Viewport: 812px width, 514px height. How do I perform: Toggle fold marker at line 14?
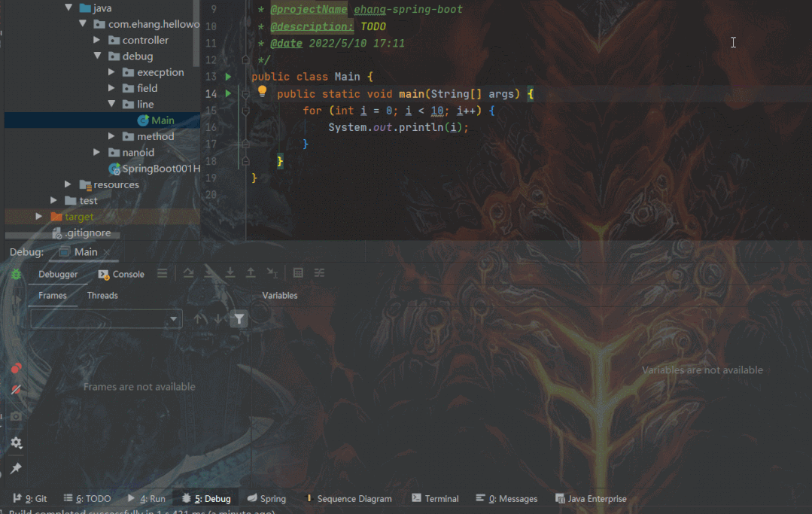coord(246,93)
